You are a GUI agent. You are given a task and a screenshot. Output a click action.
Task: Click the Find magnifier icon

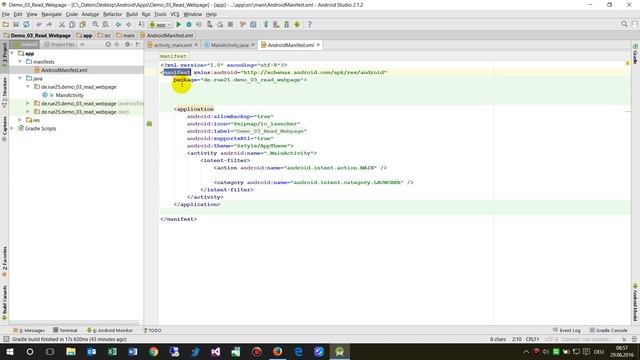point(95,24)
